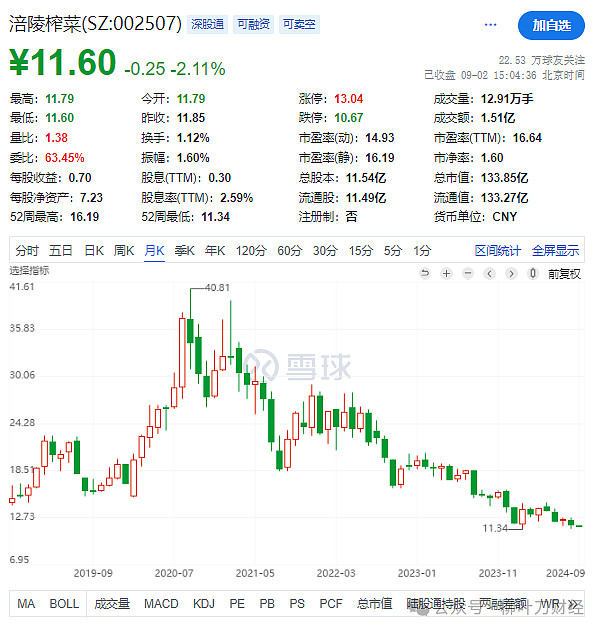The width and height of the screenshot is (603, 631).
Task: Select the 月K chart tab
Action: coord(154,251)
